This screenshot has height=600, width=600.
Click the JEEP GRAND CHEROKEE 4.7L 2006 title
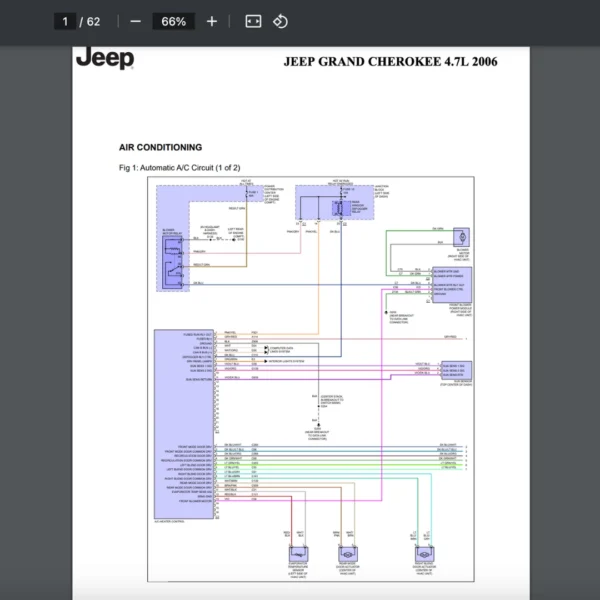[390, 62]
